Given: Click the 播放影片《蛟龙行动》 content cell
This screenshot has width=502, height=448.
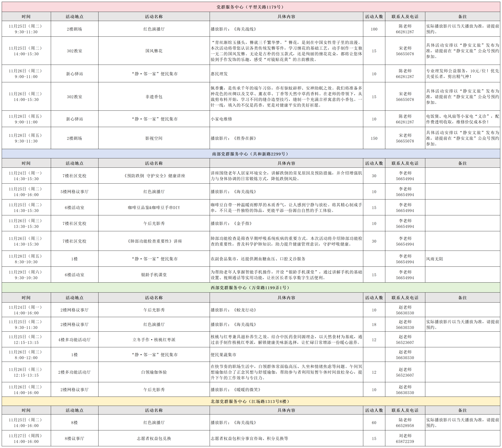Looking at the screenshot, I should point(234,310).
